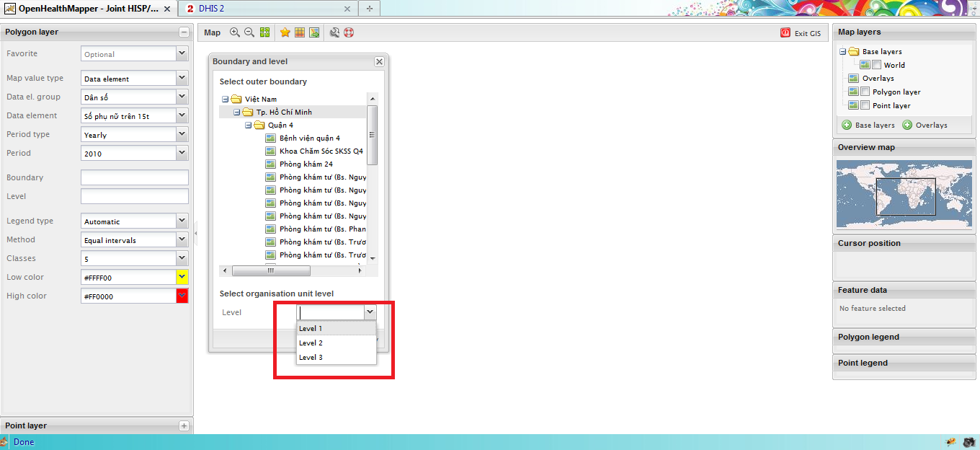Viewport: 980px width, 450px height.
Task: Open administrator tools wrench icon
Action: coord(334,32)
